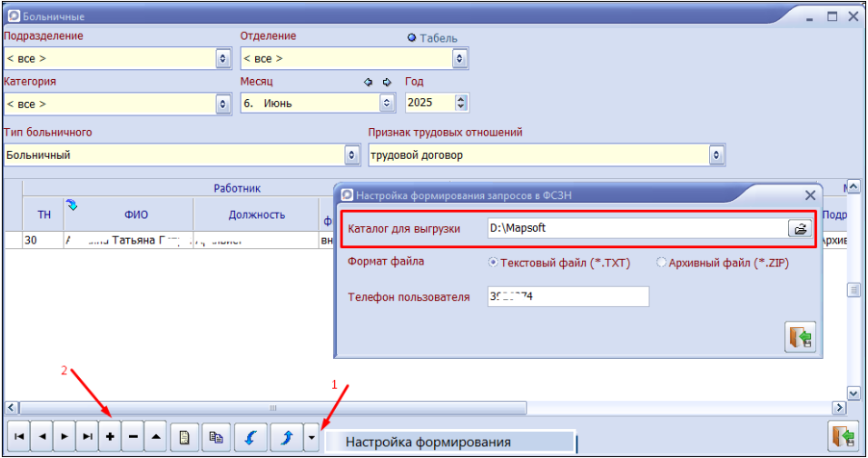This screenshot has height=458, width=868.
Task: Click the add record plus button
Action: point(110,437)
